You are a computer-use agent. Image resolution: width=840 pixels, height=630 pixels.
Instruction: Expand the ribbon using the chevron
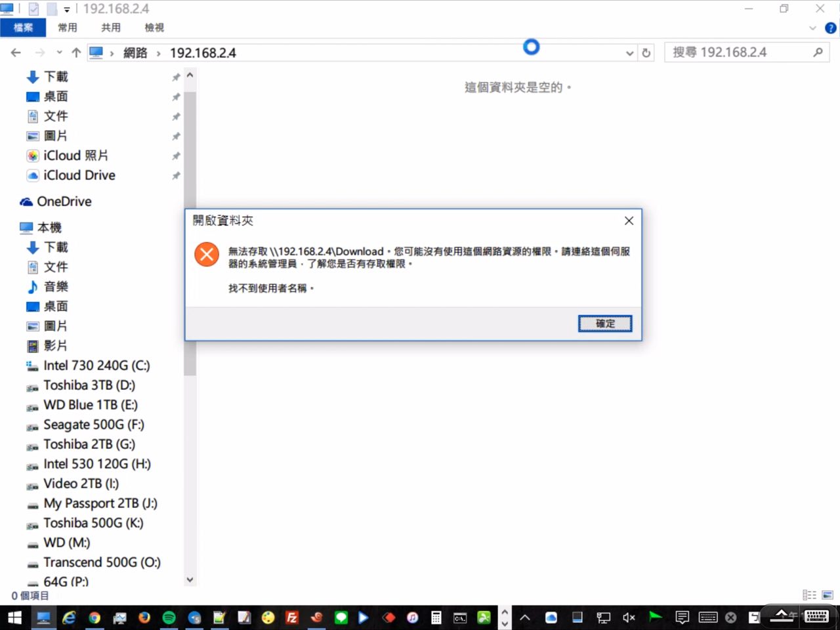point(812,28)
